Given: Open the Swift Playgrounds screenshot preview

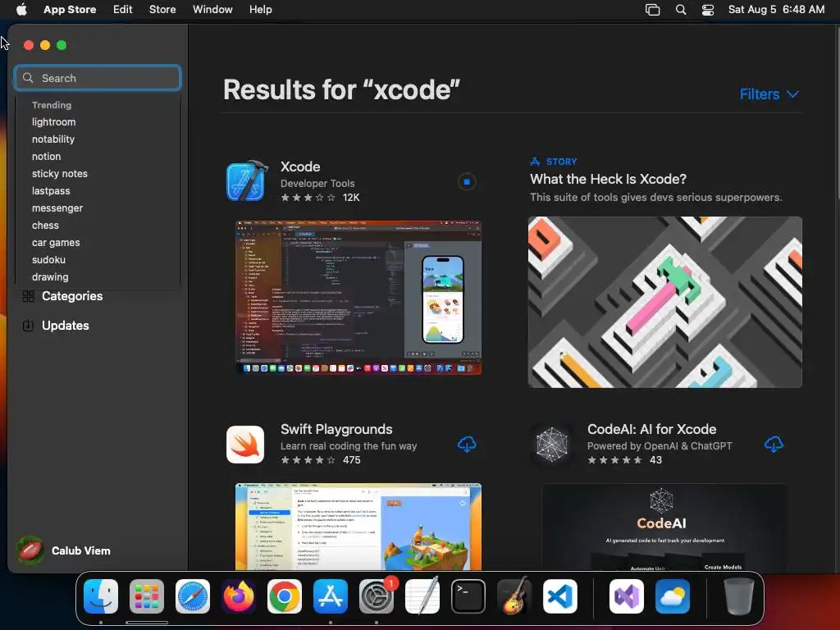Looking at the screenshot, I should (x=358, y=527).
